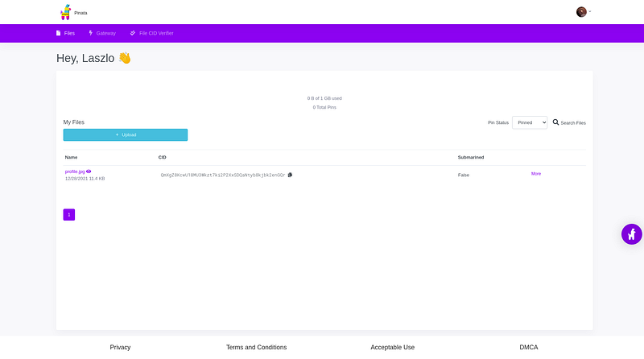
Task: Click the Pinata llama logo
Action: (65, 12)
